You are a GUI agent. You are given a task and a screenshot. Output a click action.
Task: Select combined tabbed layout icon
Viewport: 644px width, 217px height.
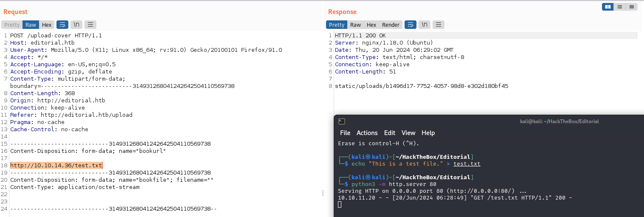click(632, 7)
